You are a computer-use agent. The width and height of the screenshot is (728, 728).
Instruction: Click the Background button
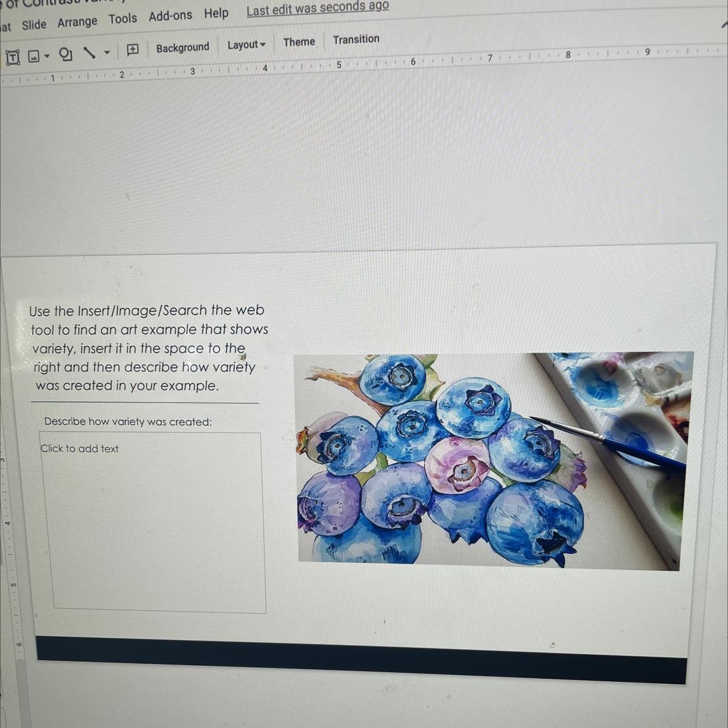182,47
